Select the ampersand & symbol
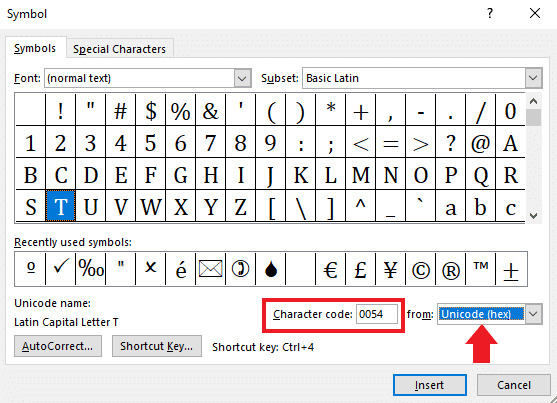The width and height of the screenshot is (557, 403). pos(210,110)
